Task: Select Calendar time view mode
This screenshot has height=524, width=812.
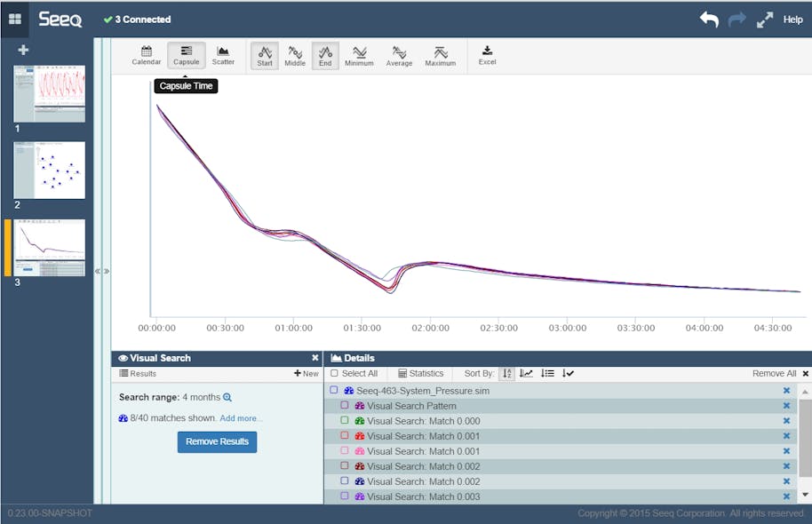Action: coord(146,55)
